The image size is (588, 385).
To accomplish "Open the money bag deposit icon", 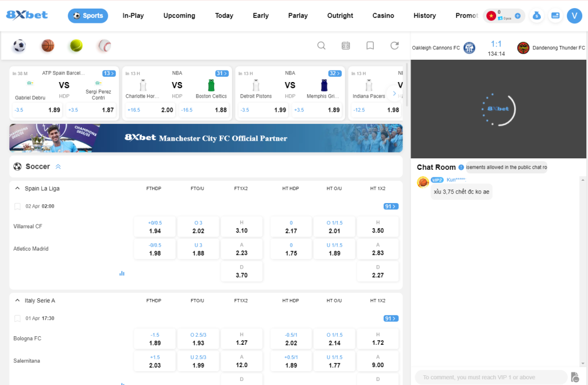I will tap(536, 16).
